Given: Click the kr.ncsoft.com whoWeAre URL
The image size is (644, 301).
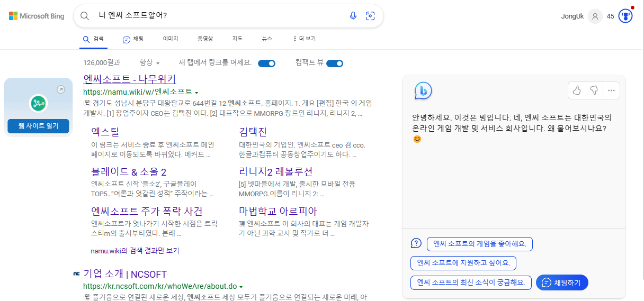Looking at the screenshot, I should (x=160, y=286).
